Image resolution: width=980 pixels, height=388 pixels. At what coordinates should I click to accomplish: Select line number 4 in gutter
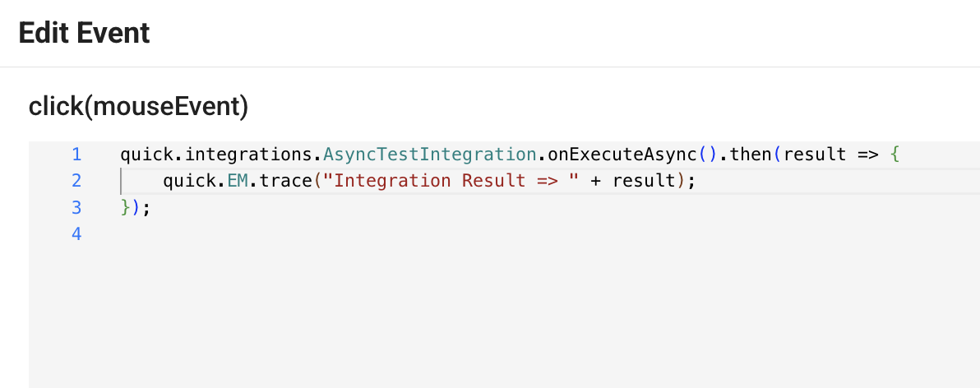pyautogui.click(x=76, y=233)
